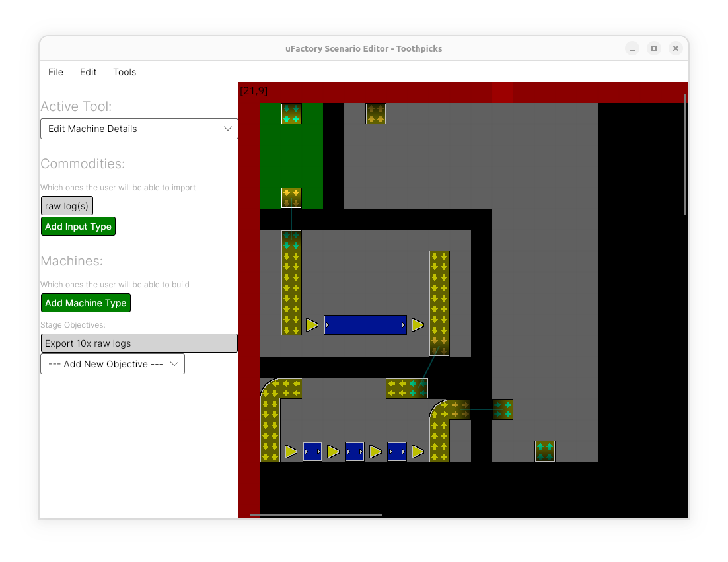Click the first yellow arrow in bottom row

[291, 452]
